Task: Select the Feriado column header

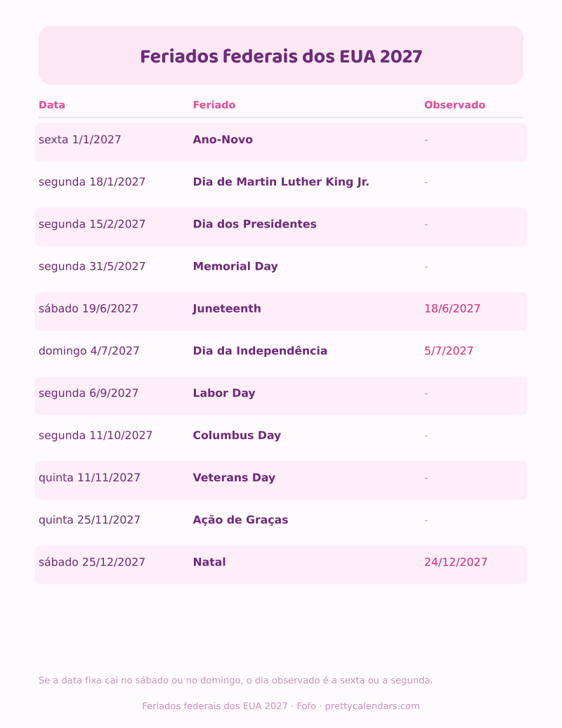Action: (x=214, y=105)
